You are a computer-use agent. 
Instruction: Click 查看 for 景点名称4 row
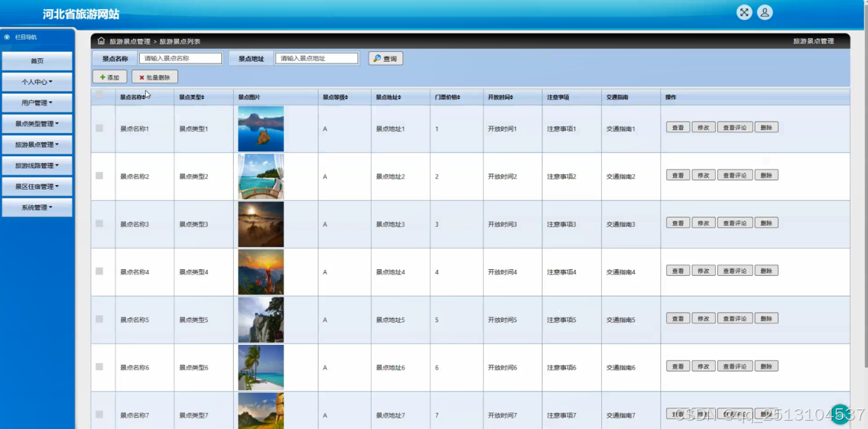[x=678, y=271]
